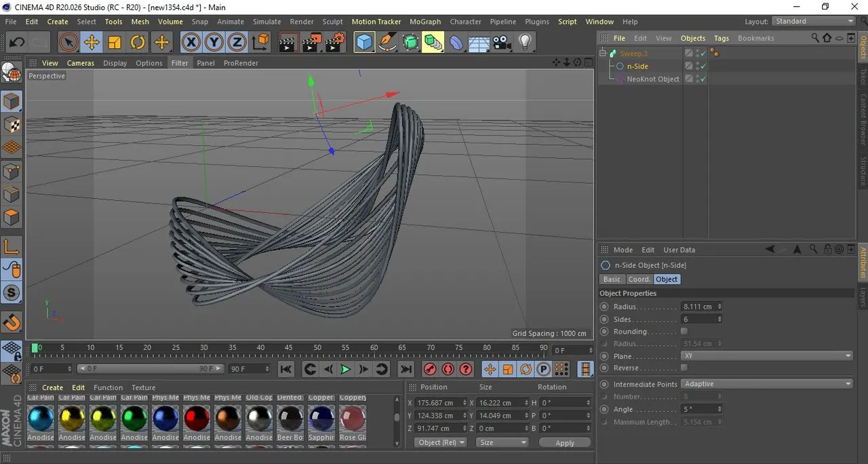The image size is (868, 464).
Task: Click the Record Active Objects keyframe button
Action: click(x=430, y=369)
